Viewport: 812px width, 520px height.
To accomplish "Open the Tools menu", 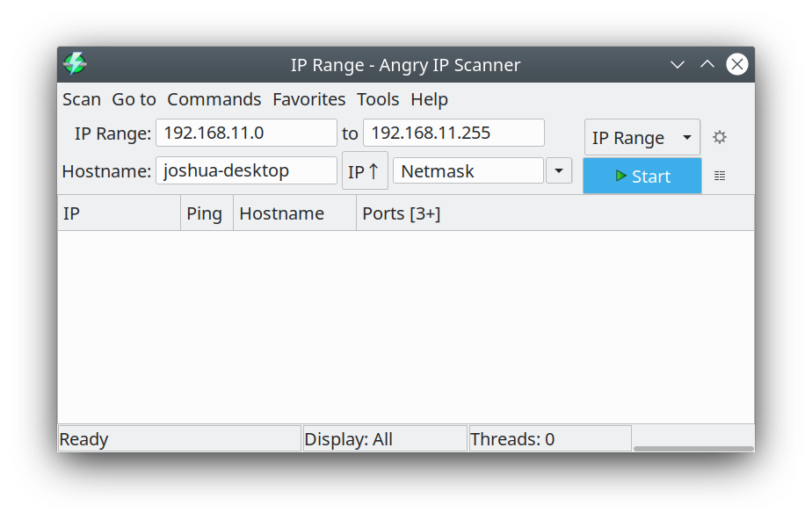I will [x=378, y=99].
